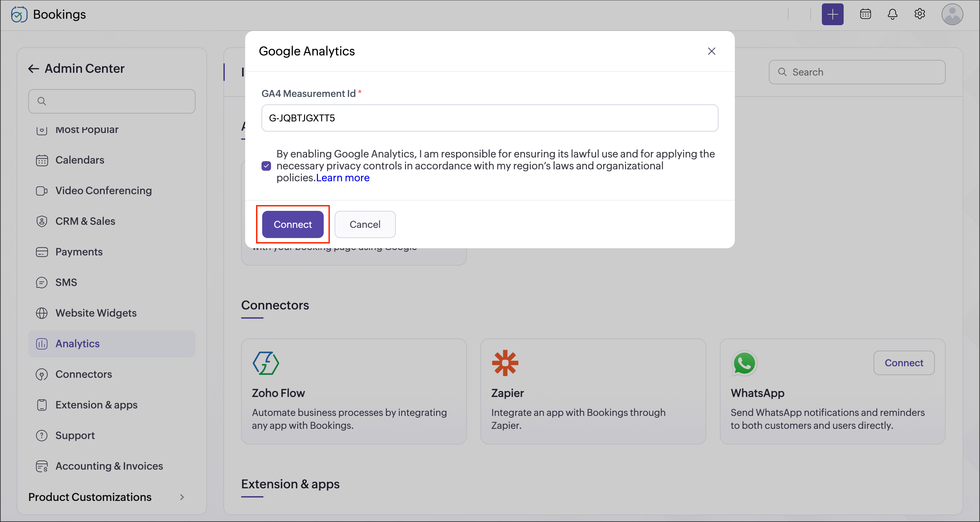980x522 pixels.
Task: Click the user profile avatar
Action: (x=951, y=15)
